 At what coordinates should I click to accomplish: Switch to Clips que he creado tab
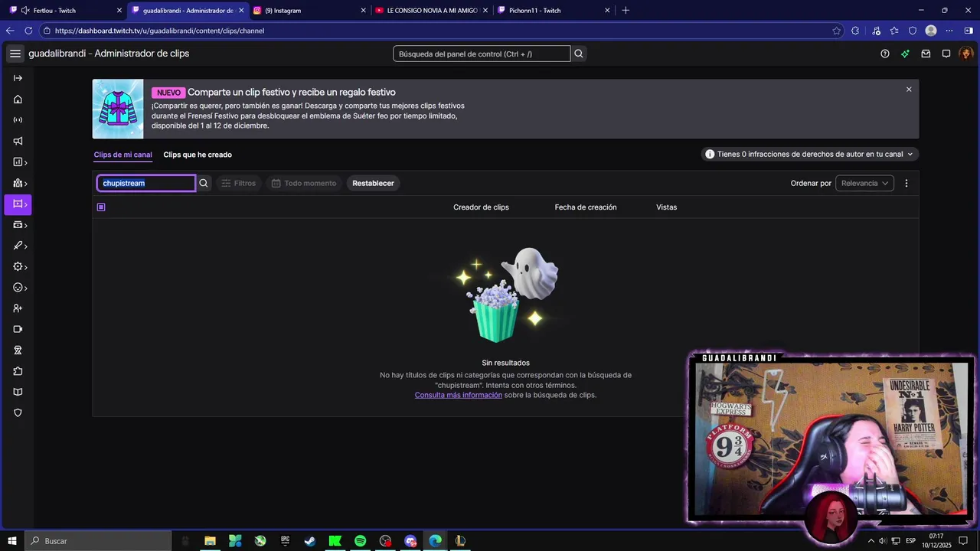(198, 155)
